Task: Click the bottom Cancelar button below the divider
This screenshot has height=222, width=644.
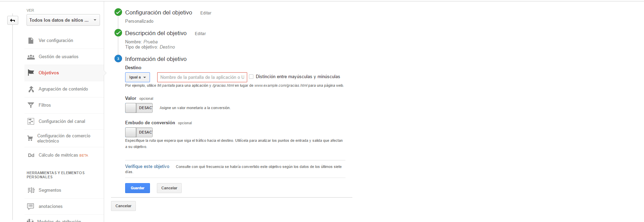Action: (x=123, y=206)
